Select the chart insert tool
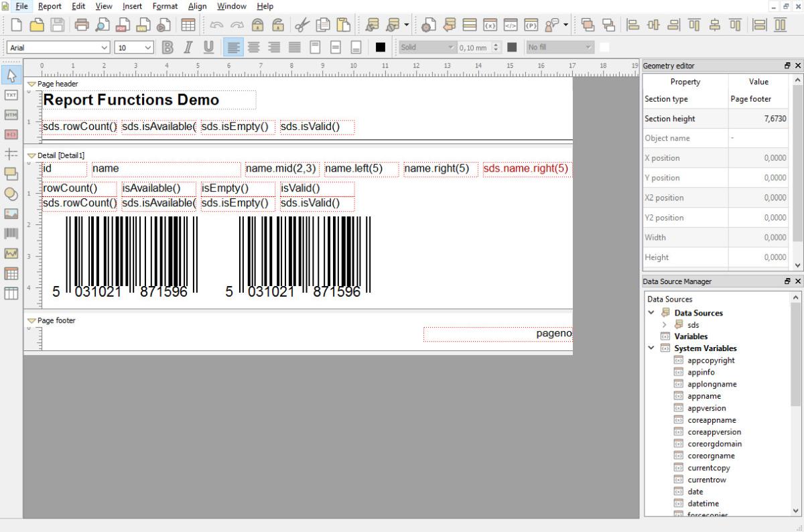Viewport: 804px width, 532px height. pyautogui.click(x=11, y=253)
